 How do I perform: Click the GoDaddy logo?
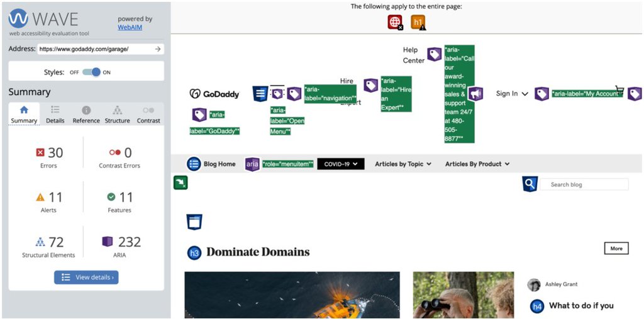point(214,94)
